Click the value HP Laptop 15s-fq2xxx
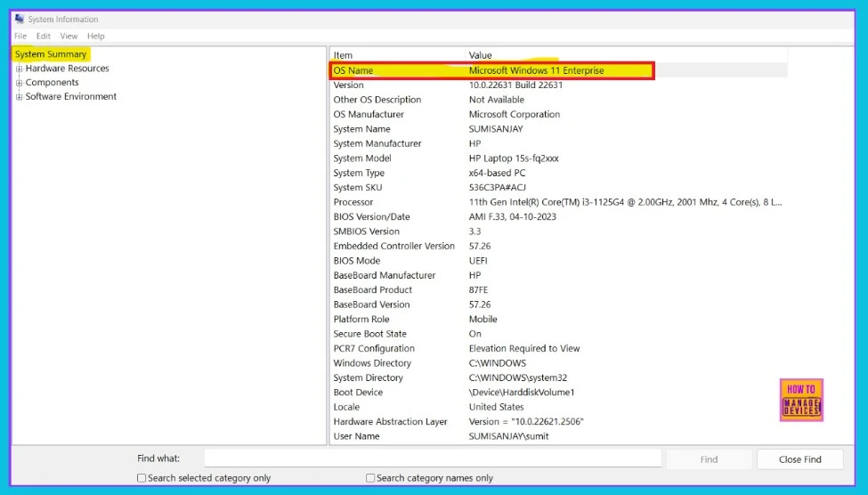 [x=514, y=158]
